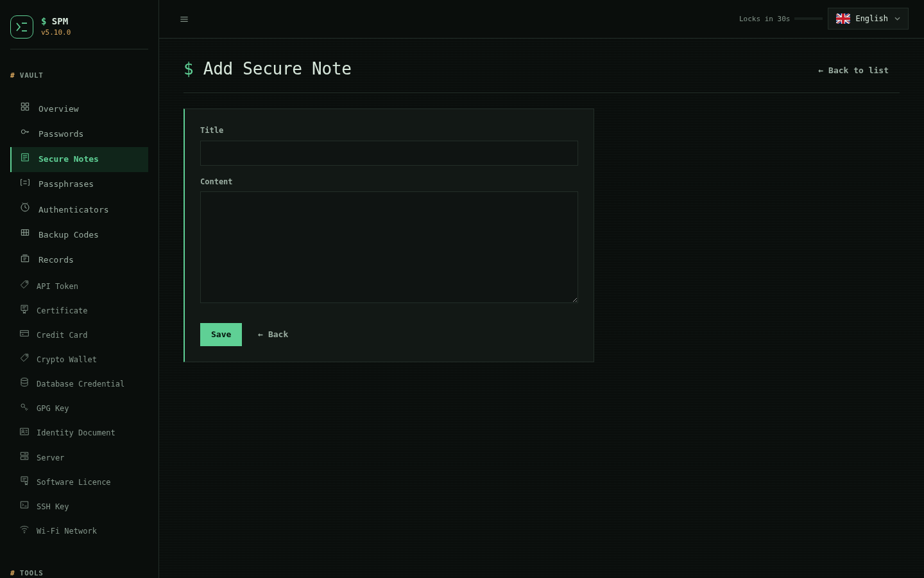Click the Identity Document card icon
Image resolution: width=924 pixels, height=578 pixels.
24,432
